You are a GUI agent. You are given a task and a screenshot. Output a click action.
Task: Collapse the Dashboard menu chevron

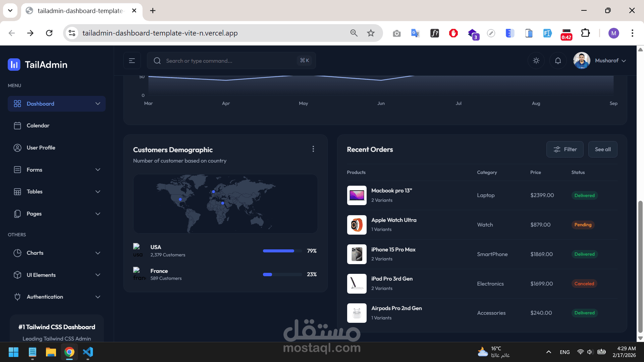click(98, 104)
